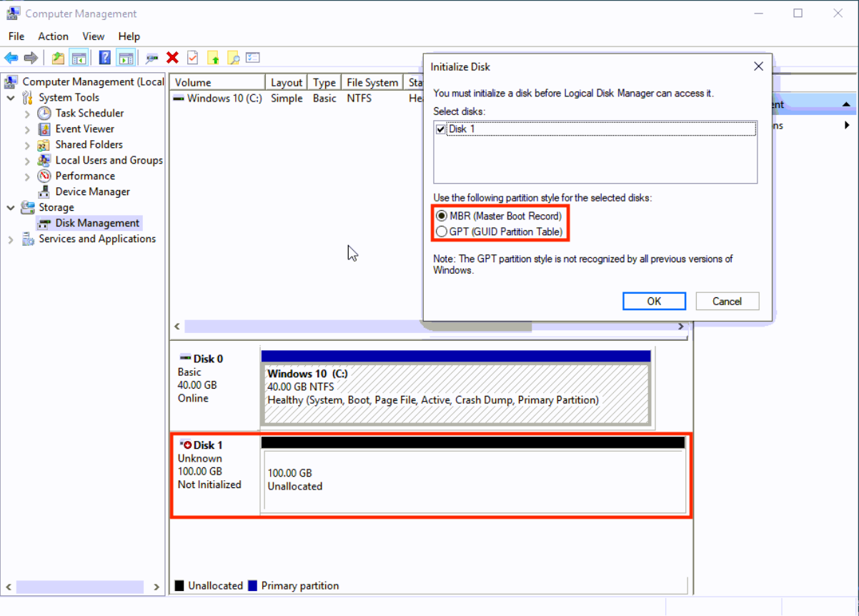Image resolution: width=859 pixels, height=616 pixels.
Task: Open Device Manager in the tree
Action: point(92,192)
